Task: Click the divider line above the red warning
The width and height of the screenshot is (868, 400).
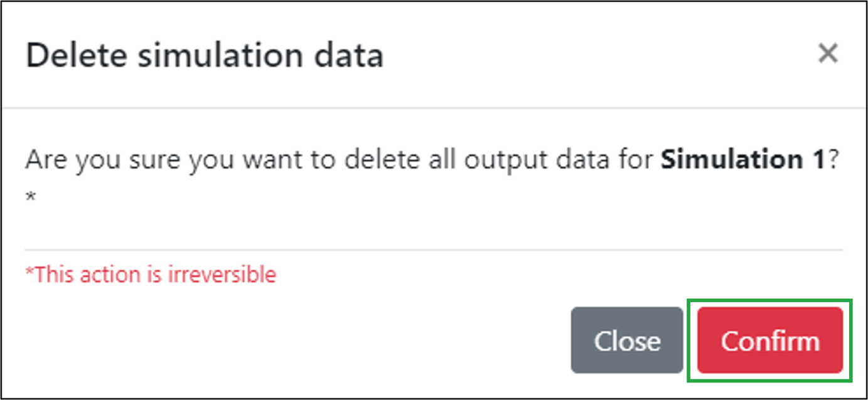Action: click(x=433, y=250)
